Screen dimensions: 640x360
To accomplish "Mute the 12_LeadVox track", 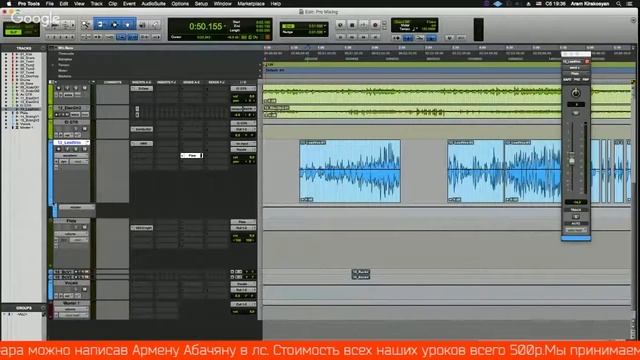I will [84, 149].
